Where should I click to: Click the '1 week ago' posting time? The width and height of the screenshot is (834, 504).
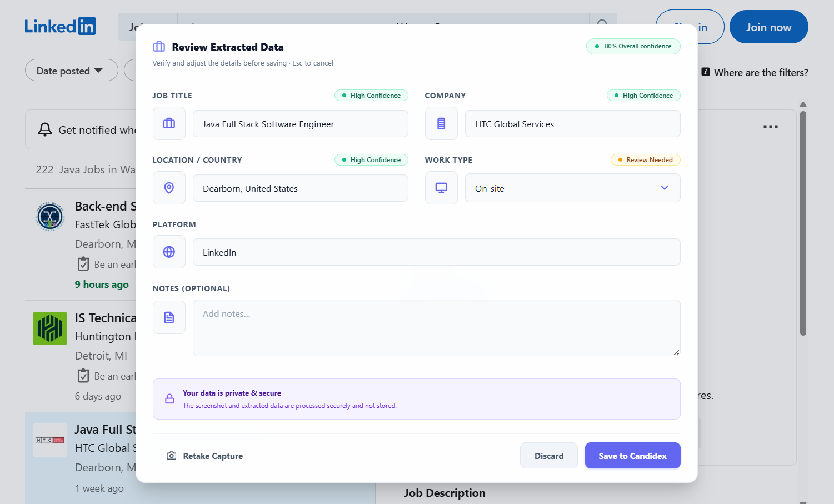99,488
